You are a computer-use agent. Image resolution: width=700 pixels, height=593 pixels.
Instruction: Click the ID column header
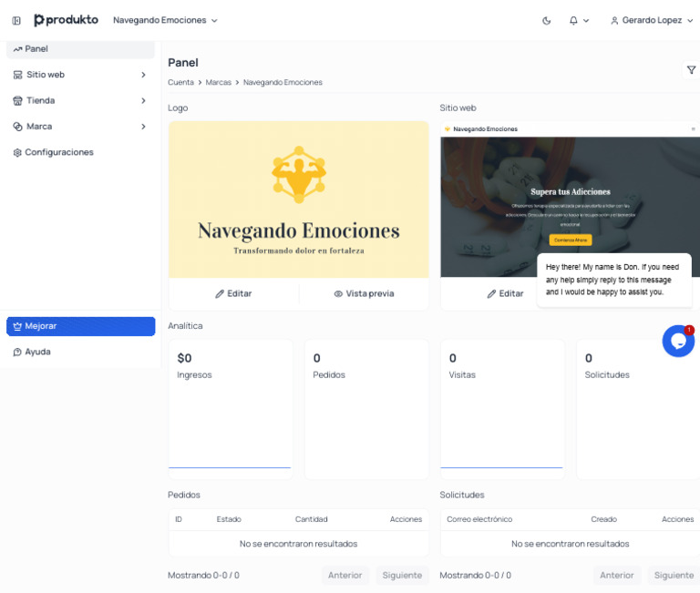[x=179, y=519]
